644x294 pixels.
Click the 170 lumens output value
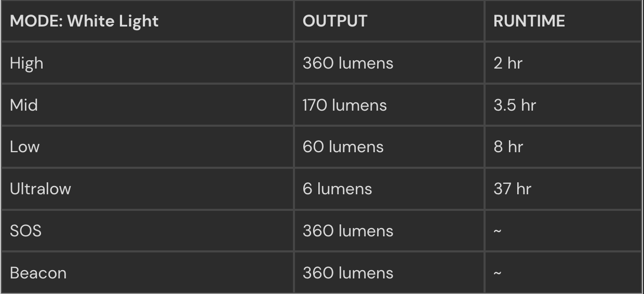click(x=345, y=105)
